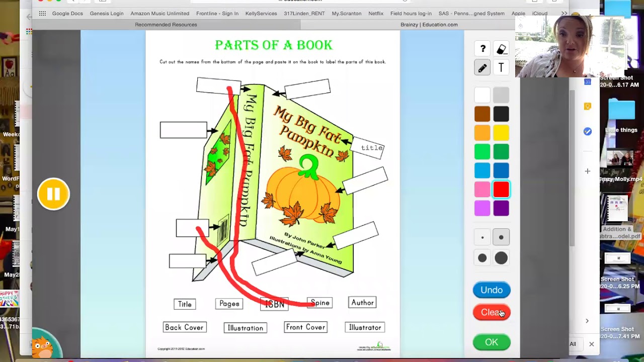The image size is (644, 362).
Task: Click the plus add-on icon in side panel
Action: [587, 171]
